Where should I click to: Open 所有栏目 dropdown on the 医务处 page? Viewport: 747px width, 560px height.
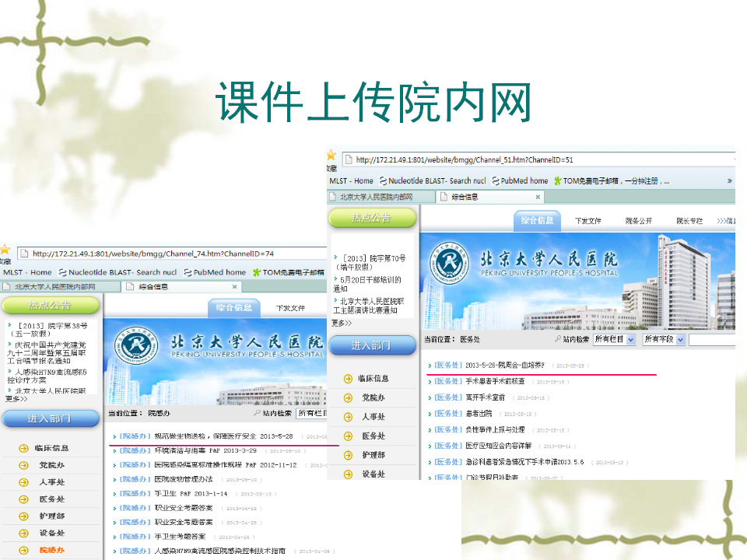coord(615,340)
